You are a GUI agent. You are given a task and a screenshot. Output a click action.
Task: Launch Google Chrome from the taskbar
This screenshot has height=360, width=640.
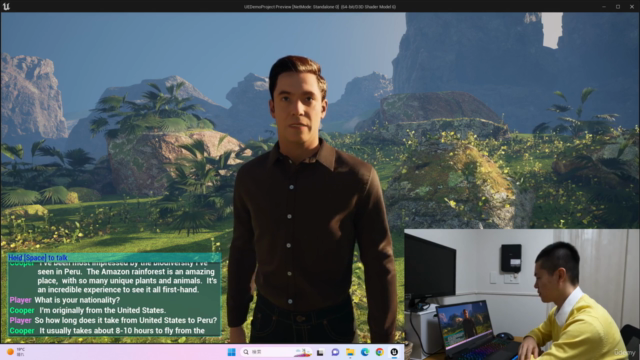380,352
